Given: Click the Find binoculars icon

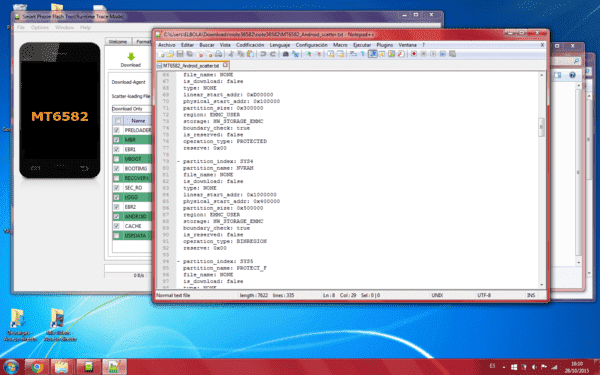Looking at the screenshot, I should point(286,54).
